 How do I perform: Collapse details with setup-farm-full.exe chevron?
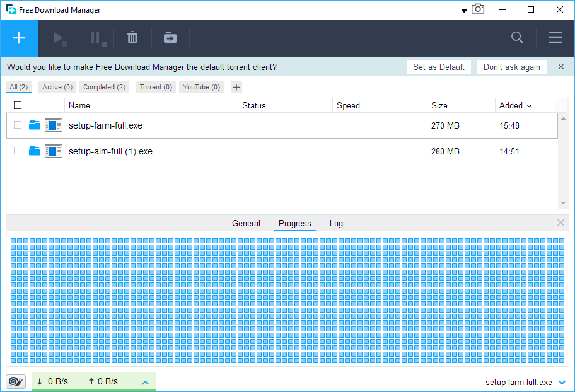point(562,383)
